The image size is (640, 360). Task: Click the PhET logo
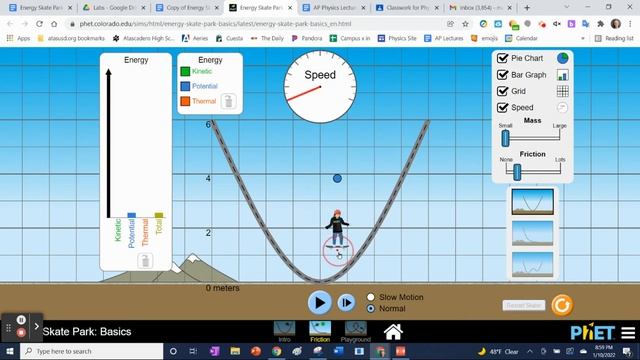tap(592, 332)
